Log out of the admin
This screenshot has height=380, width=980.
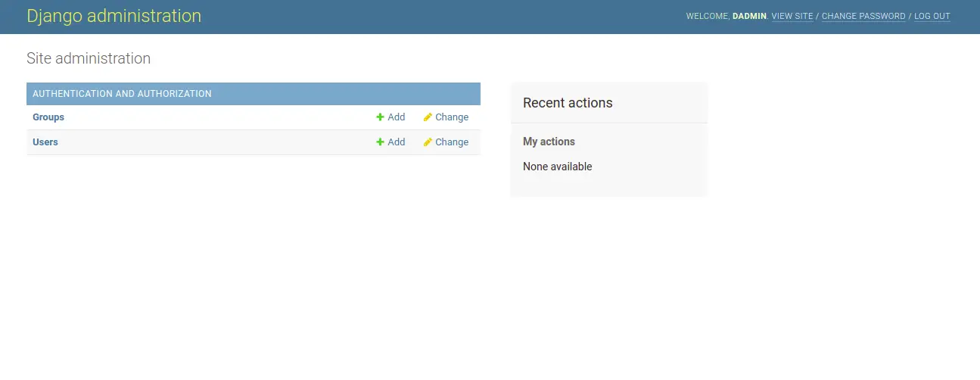(932, 16)
